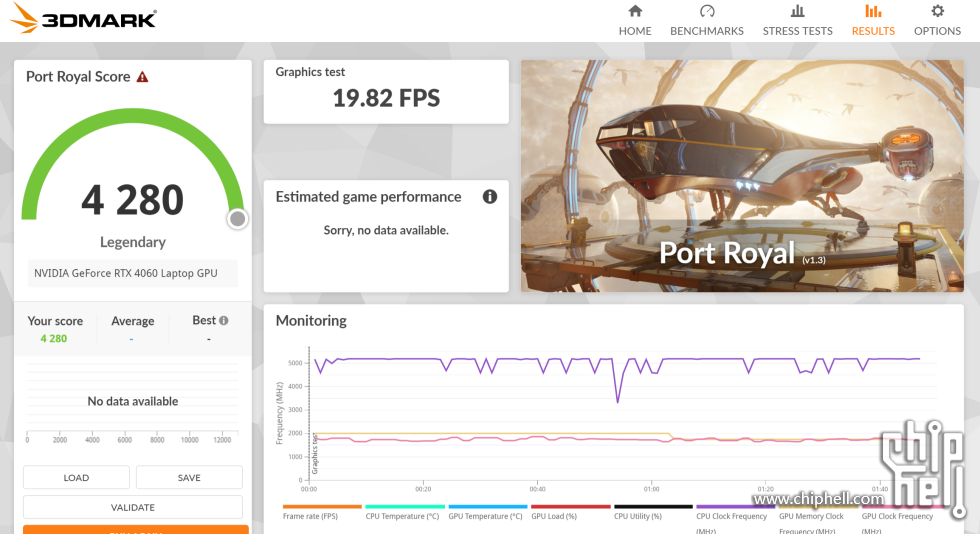This screenshot has height=534, width=980.
Task: Click the Port Royal benchmark image
Action: tap(742, 176)
